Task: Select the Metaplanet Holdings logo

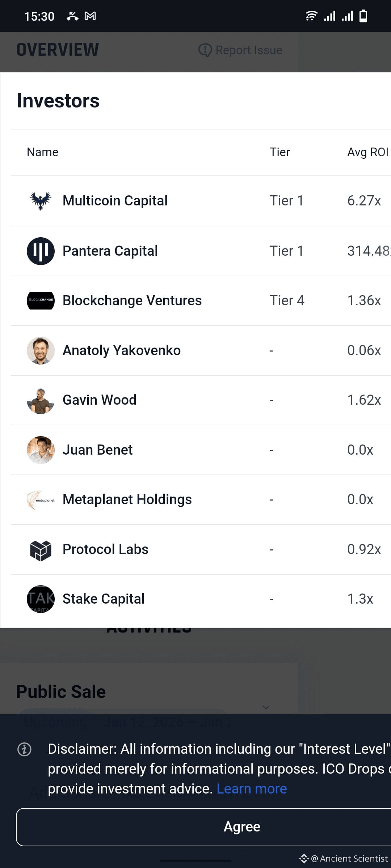Action: coord(41,500)
